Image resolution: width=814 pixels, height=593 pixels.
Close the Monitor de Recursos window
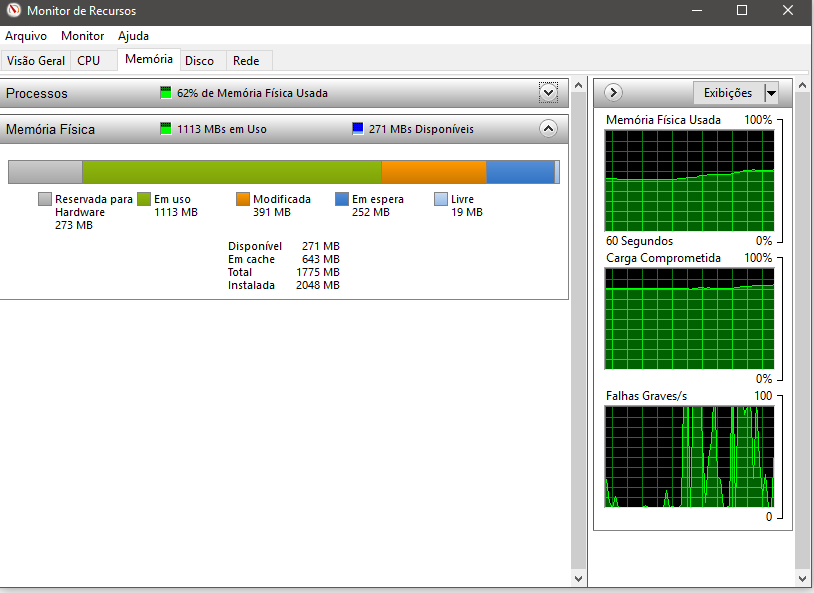(788, 10)
